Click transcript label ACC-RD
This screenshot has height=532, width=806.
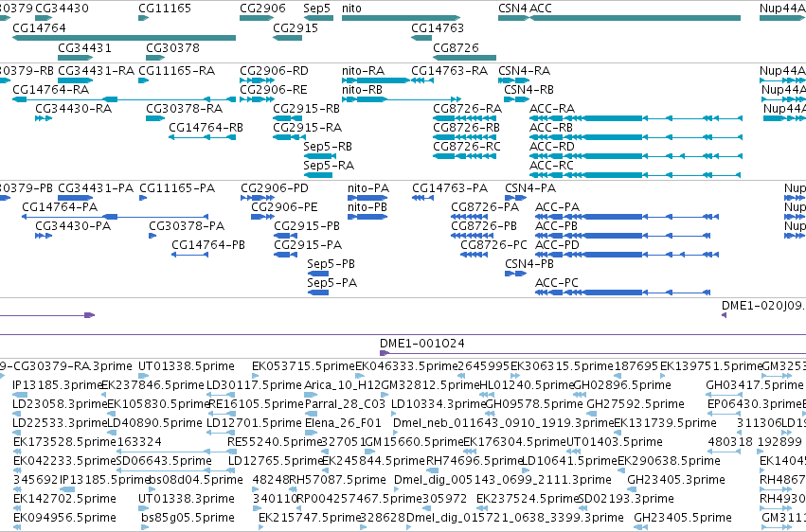(552, 147)
